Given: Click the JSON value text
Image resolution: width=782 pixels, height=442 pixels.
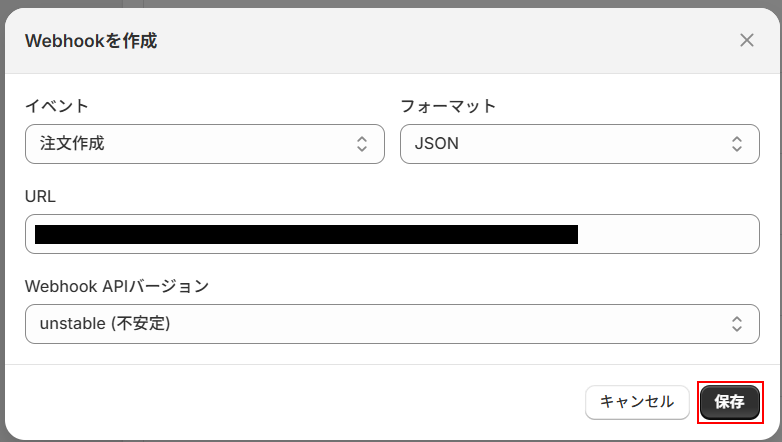Looking at the screenshot, I should pyautogui.click(x=437, y=144).
